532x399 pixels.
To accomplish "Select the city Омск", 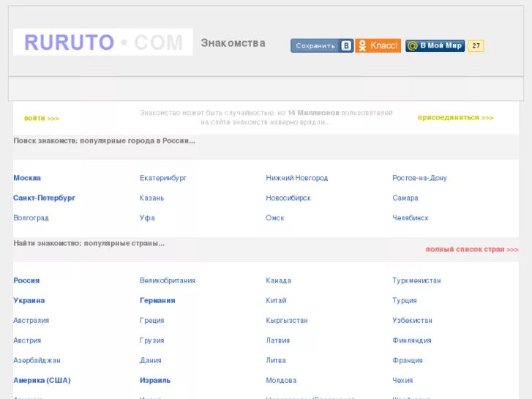I will click(x=275, y=218).
